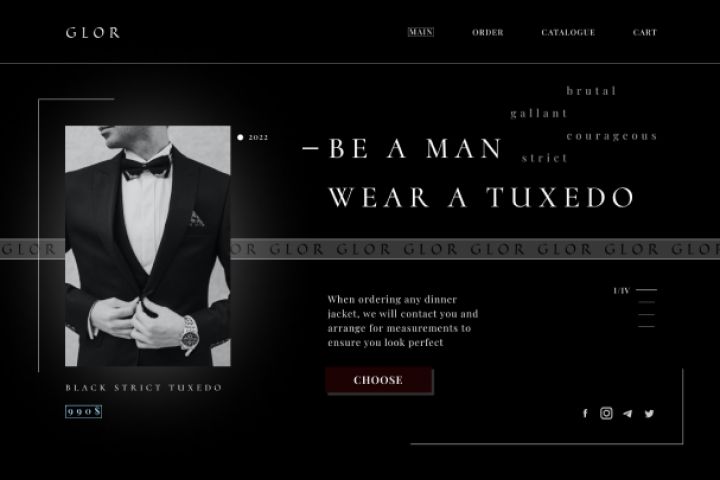The image size is (720, 480).
Task: Click the GLOR logo
Action: click(x=93, y=33)
